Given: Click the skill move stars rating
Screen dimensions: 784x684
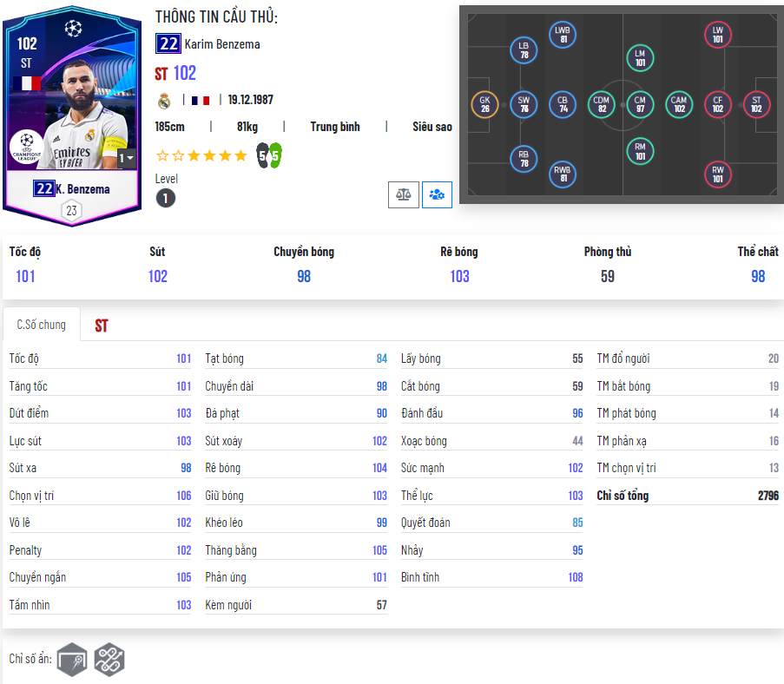Looking at the screenshot, I should point(201,156).
